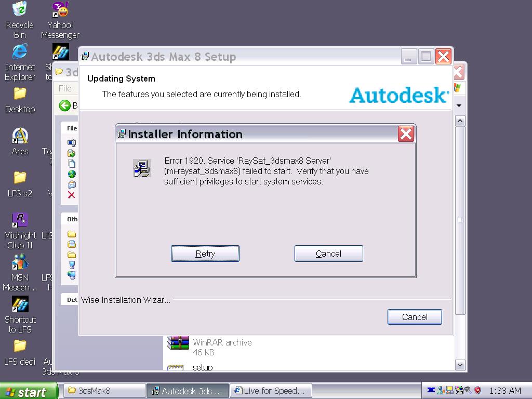This screenshot has height=399, width=532.
Task: Click Shared Documents folder icon under Other Places
Action: (x=71, y=255)
